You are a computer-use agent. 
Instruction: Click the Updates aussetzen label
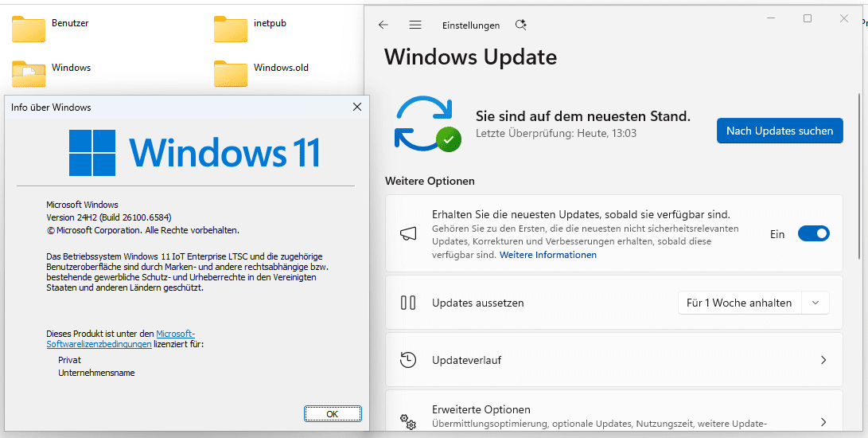(477, 303)
